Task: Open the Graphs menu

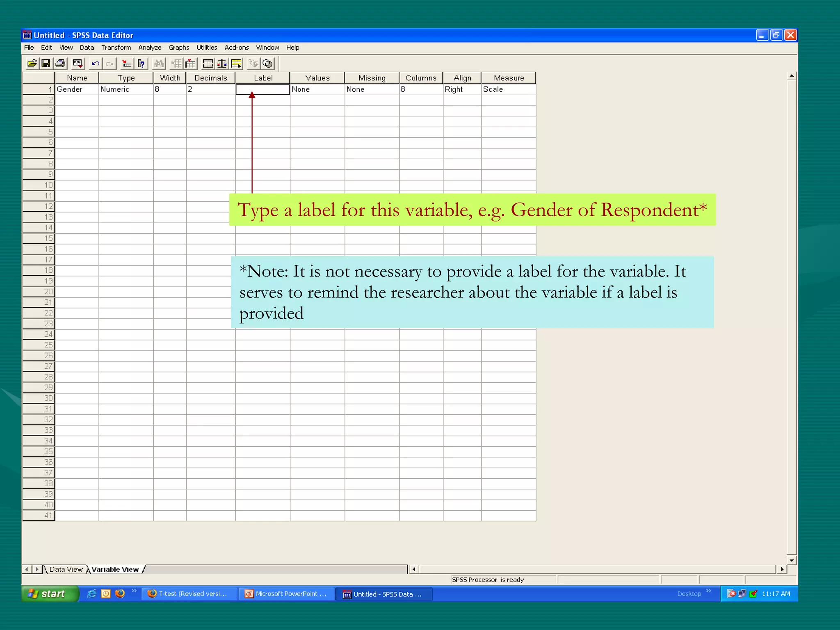Action: click(x=179, y=48)
